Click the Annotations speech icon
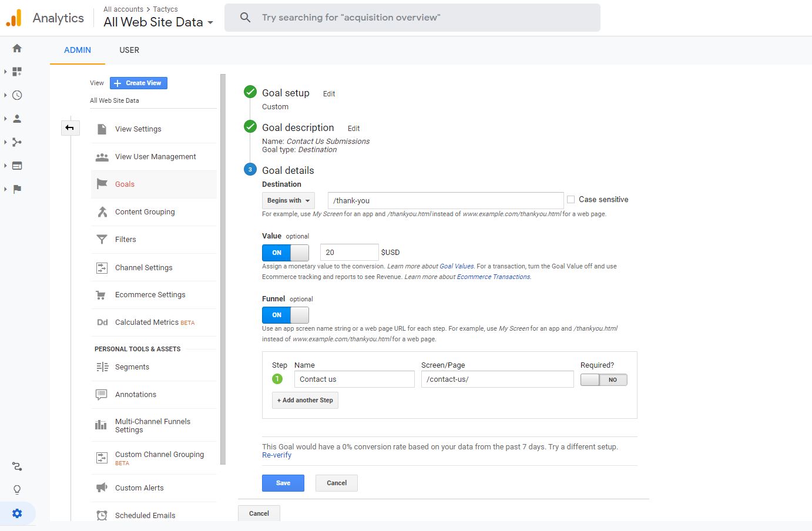Viewport: 812px width, 531px height. point(102,395)
